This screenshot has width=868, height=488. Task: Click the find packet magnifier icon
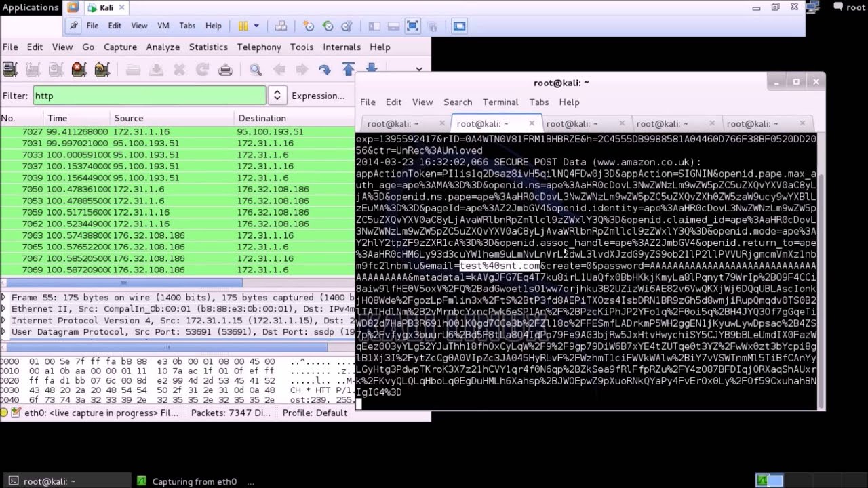[256, 69]
